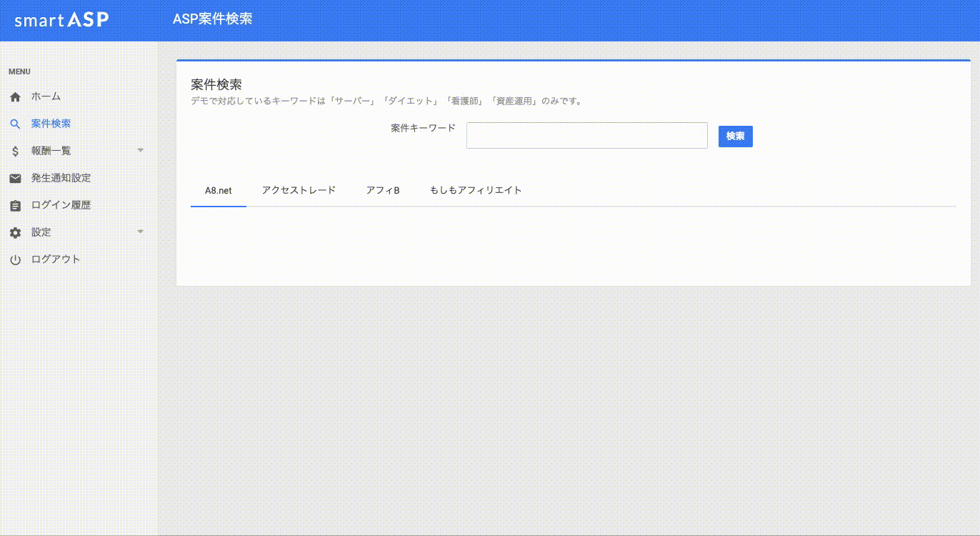Switch to the アクセストレード tab

[x=299, y=191]
